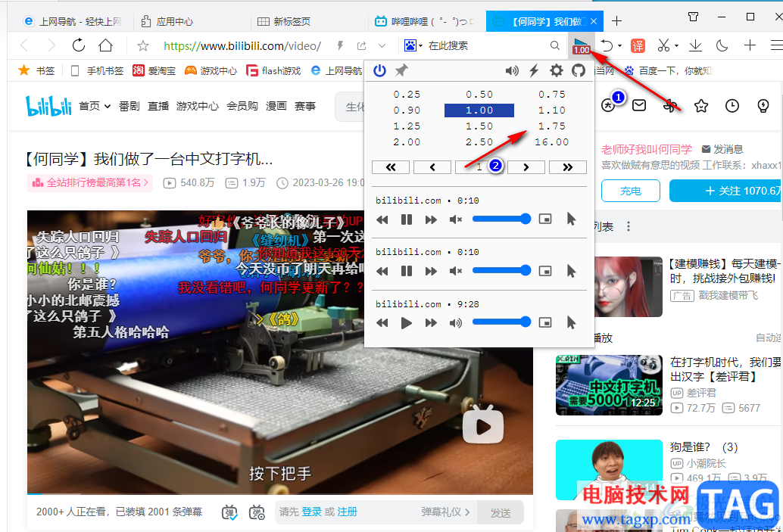Unmute the first bilibili.com 0:10 media
The height and width of the screenshot is (532, 783).
tap(455, 219)
